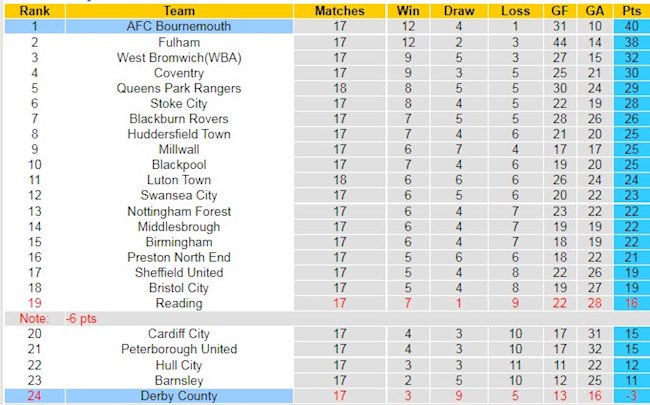650x405 pixels.
Task: Open the Fulham team link
Action: pyautogui.click(x=179, y=43)
